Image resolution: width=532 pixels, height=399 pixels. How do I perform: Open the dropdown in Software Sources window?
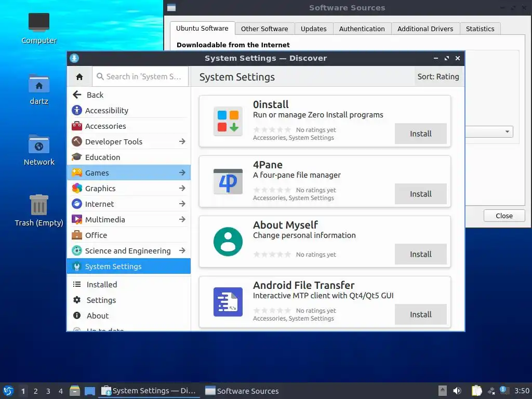coord(489,131)
